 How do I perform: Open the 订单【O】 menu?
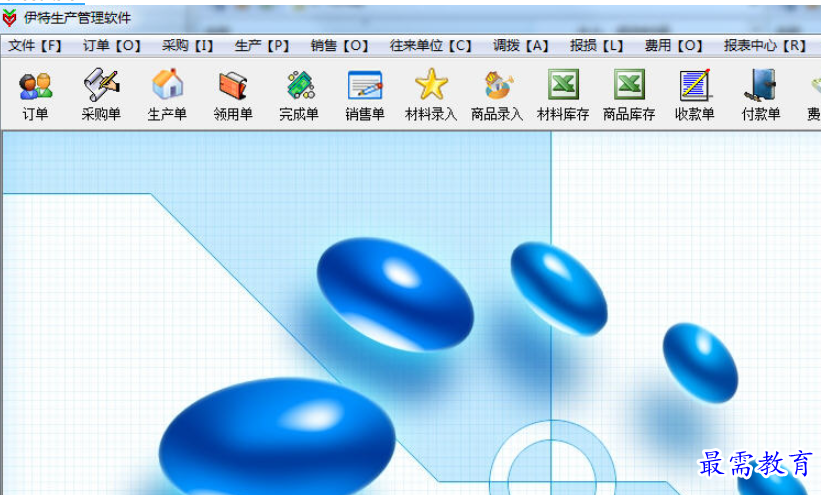click(112, 46)
